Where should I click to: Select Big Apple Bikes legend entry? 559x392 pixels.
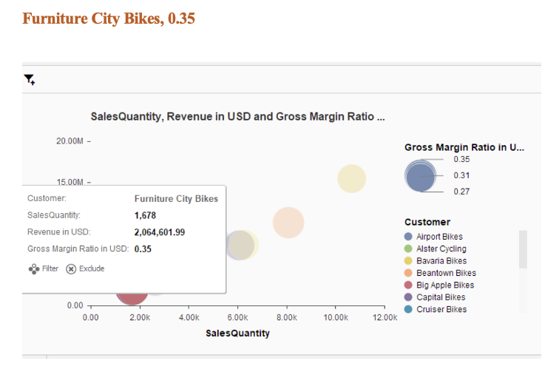tap(444, 285)
